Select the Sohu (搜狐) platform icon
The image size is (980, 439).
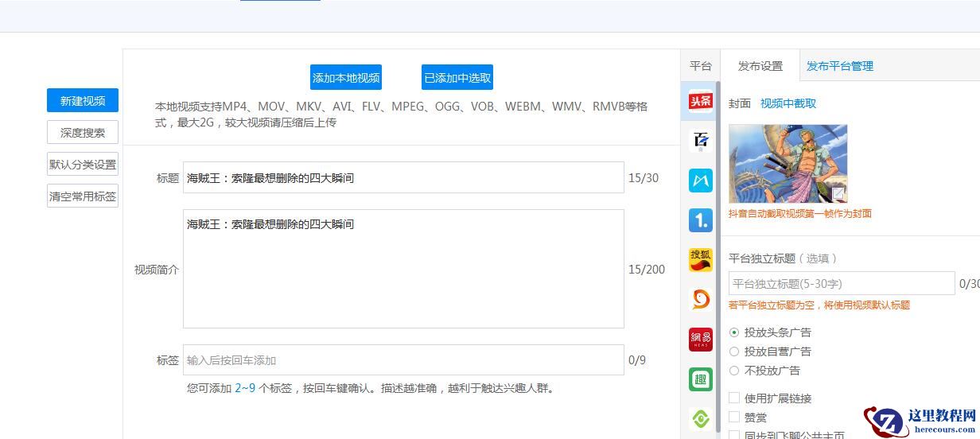[701, 260]
